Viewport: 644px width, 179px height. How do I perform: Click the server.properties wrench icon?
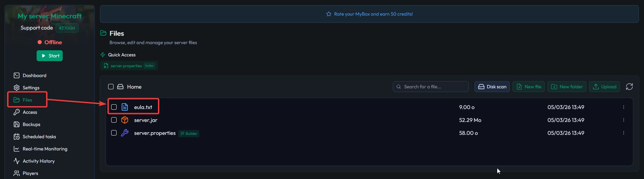(125, 133)
